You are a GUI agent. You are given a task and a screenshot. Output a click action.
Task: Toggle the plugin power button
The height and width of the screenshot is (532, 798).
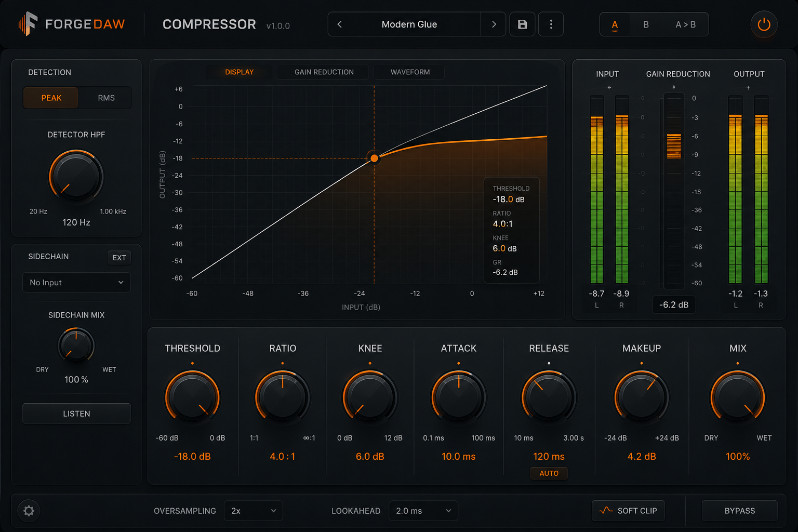(x=764, y=24)
